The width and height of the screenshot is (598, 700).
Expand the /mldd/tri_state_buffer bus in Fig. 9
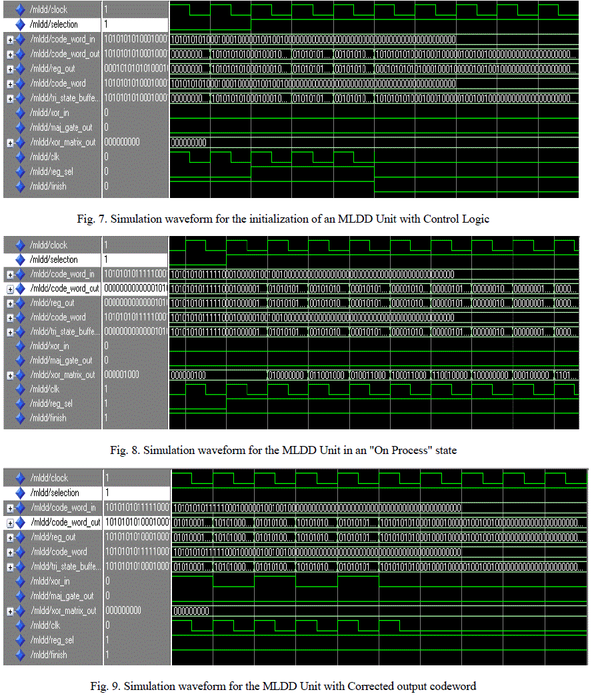(x=9, y=567)
